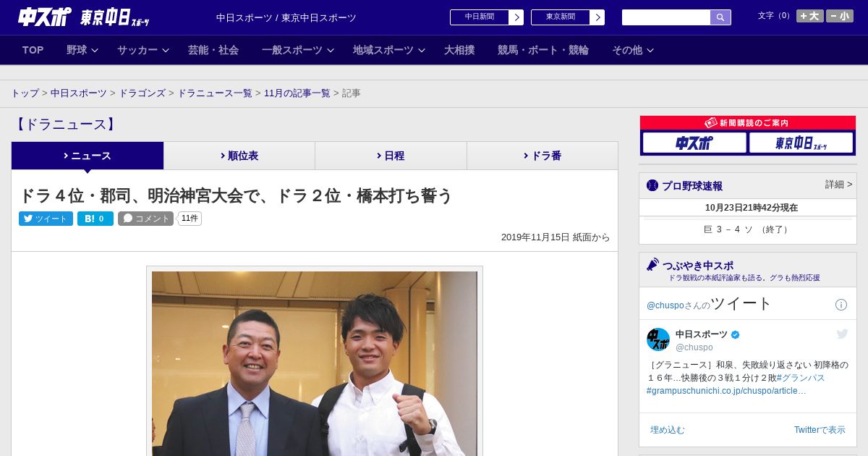Open the #グランパス hashtag link

tap(801, 378)
